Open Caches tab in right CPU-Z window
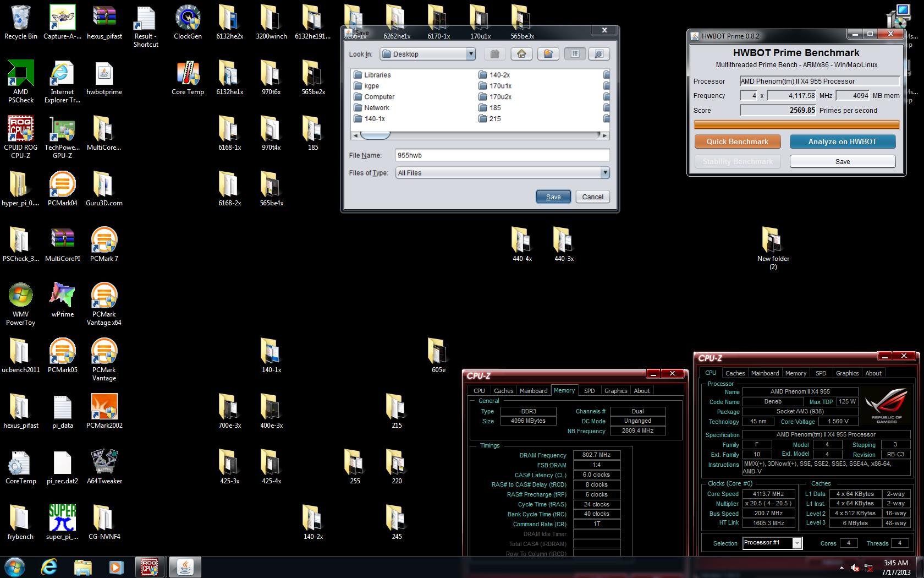This screenshot has width=924, height=578. pyautogui.click(x=735, y=373)
